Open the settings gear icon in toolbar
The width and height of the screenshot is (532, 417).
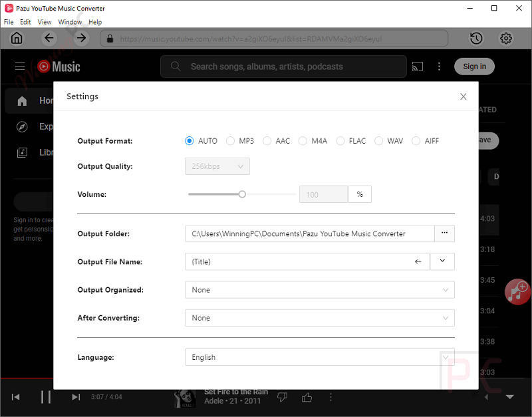(506, 39)
